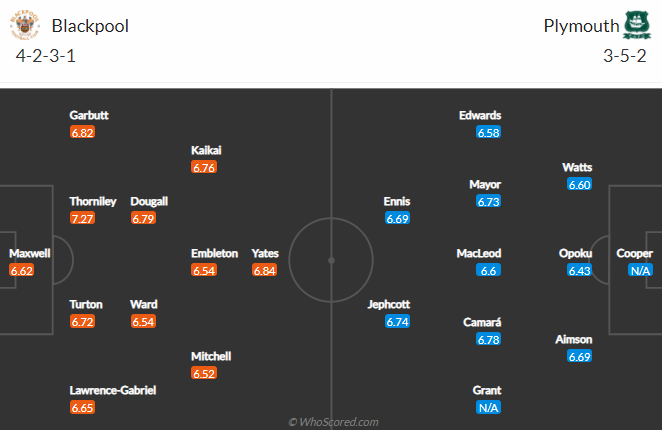Screen dimensions: 662x430
Task: Select player Embleton
Action: (x=214, y=253)
